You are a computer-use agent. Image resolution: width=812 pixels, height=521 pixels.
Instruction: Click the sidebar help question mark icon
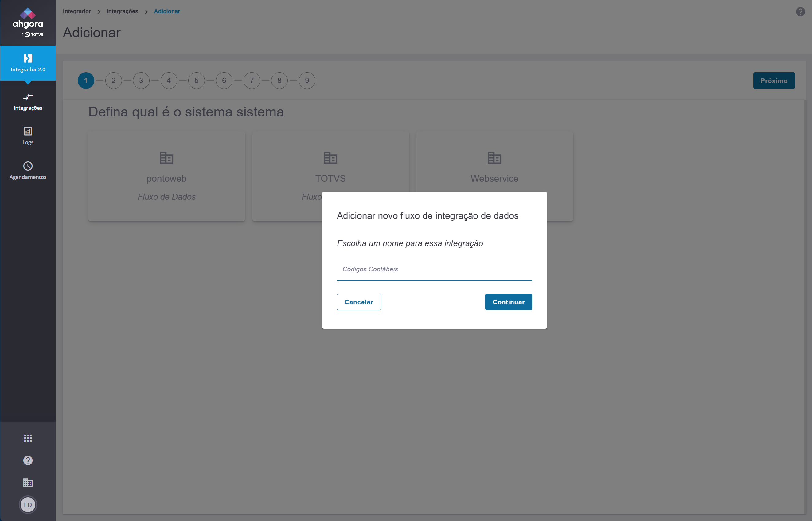pos(28,460)
